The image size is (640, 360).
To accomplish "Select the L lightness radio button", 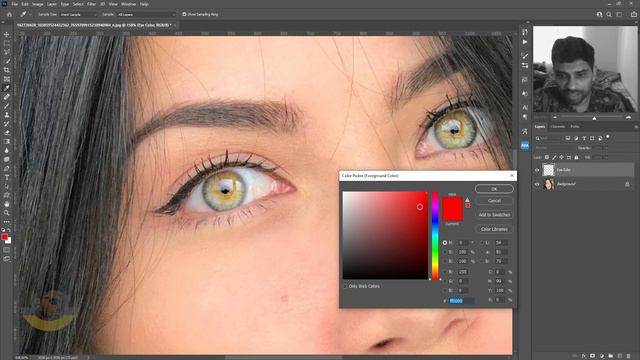I will pos(482,242).
